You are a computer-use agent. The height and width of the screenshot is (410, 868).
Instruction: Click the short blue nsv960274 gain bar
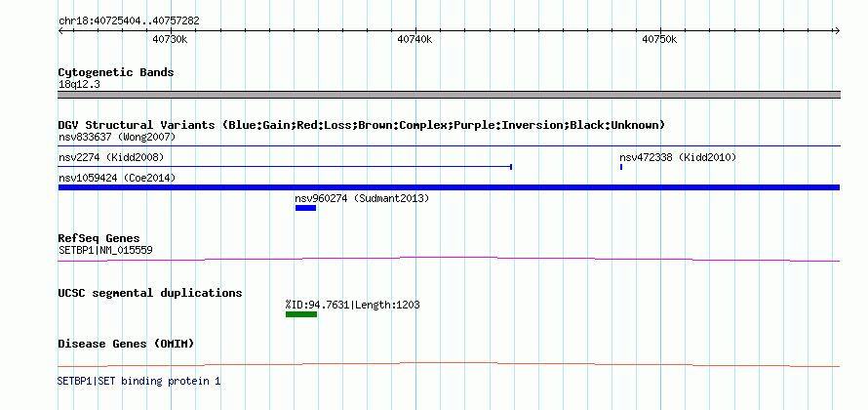[x=305, y=208]
